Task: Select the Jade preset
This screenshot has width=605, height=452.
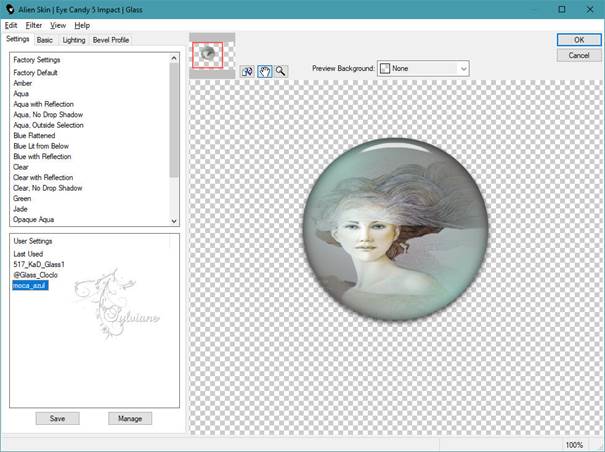Action: pyautogui.click(x=20, y=209)
